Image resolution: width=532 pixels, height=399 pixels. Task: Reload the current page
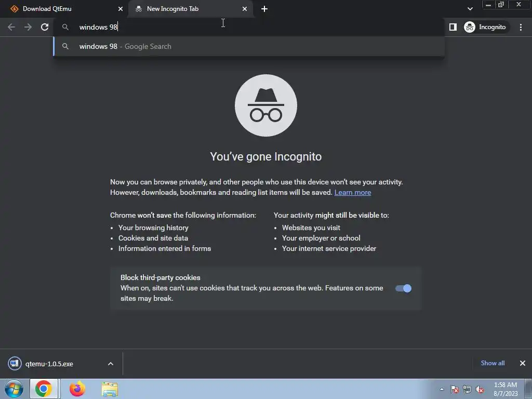[x=45, y=27]
